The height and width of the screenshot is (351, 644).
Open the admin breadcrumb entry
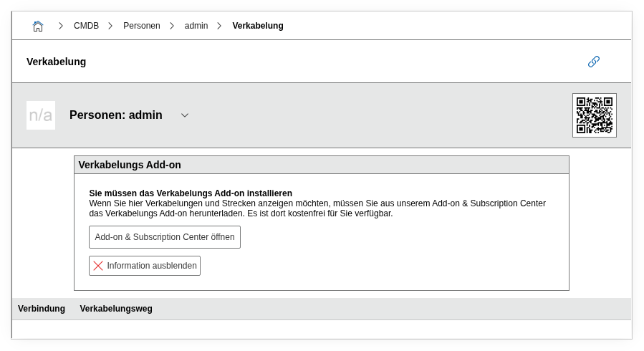[x=196, y=26]
